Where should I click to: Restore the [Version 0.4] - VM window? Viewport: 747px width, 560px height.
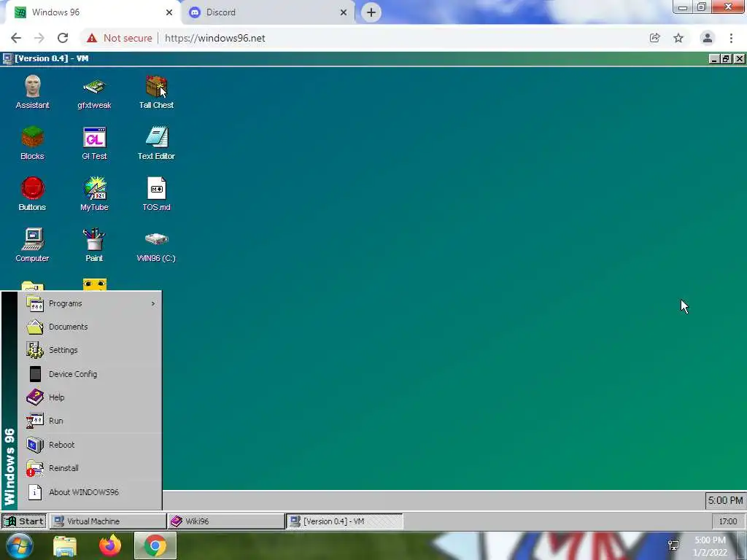(x=726, y=58)
